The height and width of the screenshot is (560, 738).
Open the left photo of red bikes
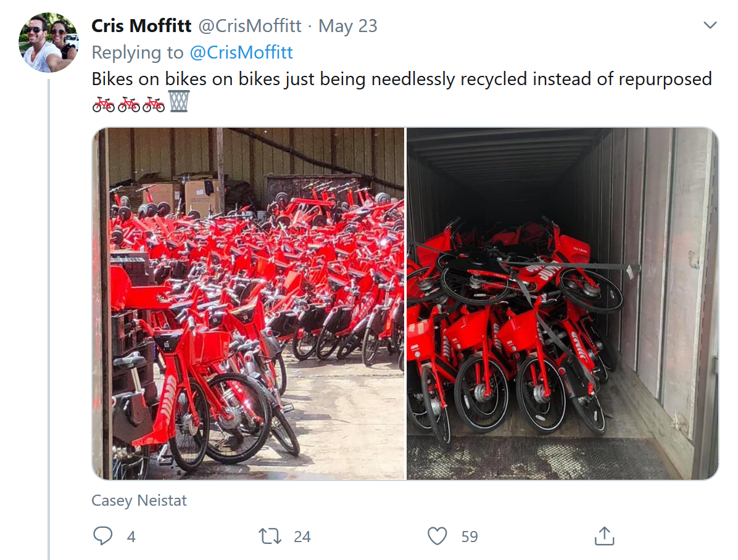click(249, 303)
